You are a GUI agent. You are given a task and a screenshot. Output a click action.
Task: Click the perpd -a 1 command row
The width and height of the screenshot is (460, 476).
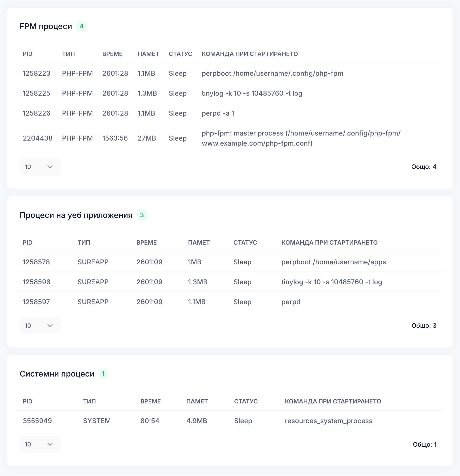[x=218, y=113]
